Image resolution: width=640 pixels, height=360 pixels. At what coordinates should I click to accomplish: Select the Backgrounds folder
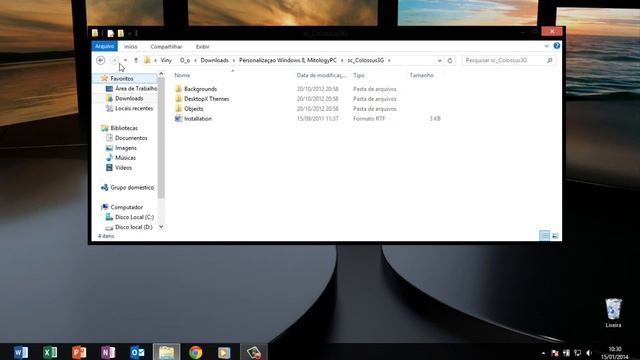click(x=200, y=89)
